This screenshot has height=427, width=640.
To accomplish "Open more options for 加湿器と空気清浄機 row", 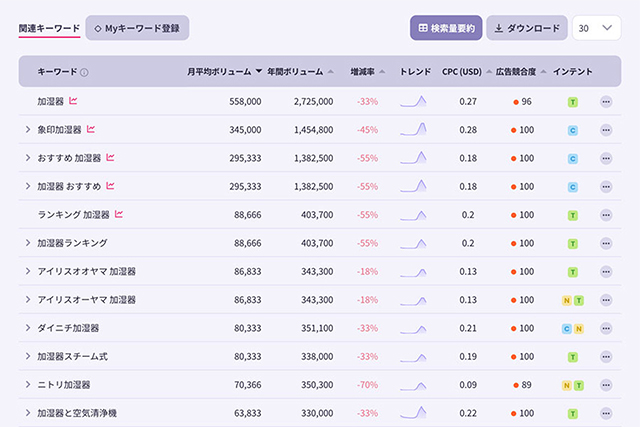I will [x=606, y=413].
